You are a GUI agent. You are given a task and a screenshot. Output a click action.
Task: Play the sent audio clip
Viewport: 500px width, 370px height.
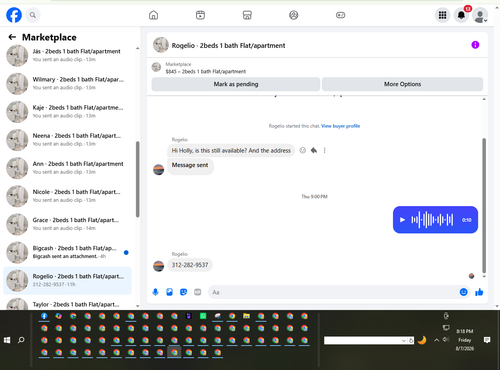[x=402, y=220]
